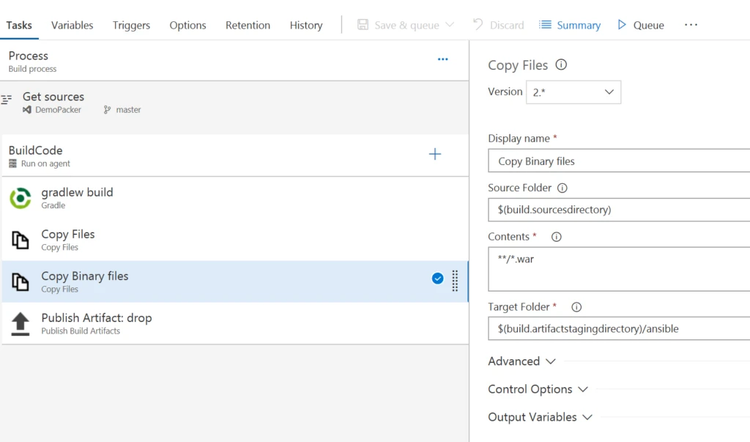Click the Run on agent server icon

pyautogui.click(x=13, y=164)
